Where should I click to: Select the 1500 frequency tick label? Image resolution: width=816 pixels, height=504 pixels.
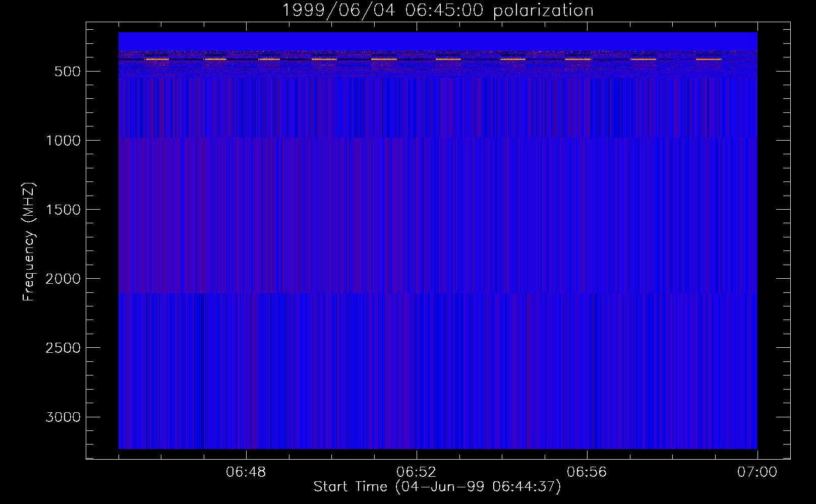click(x=64, y=210)
